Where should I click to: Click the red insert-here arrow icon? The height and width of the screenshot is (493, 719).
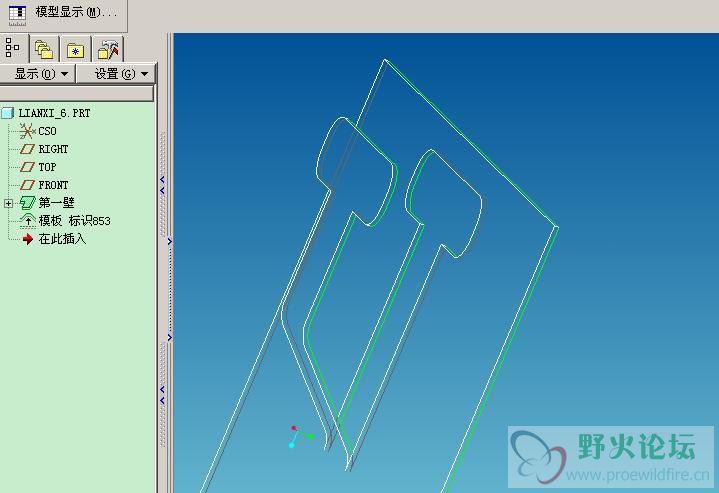(x=28, y=239)
